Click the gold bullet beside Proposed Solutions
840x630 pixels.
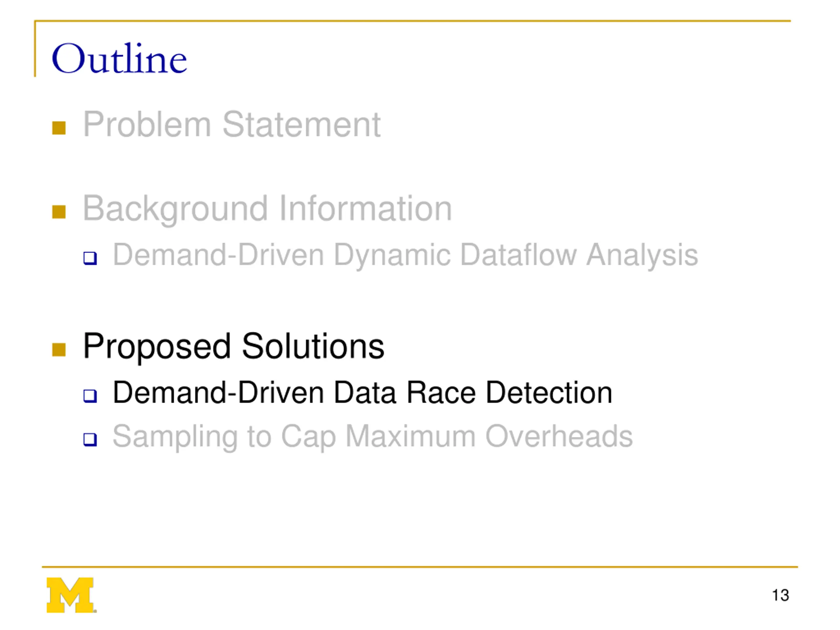coord(59,350)
